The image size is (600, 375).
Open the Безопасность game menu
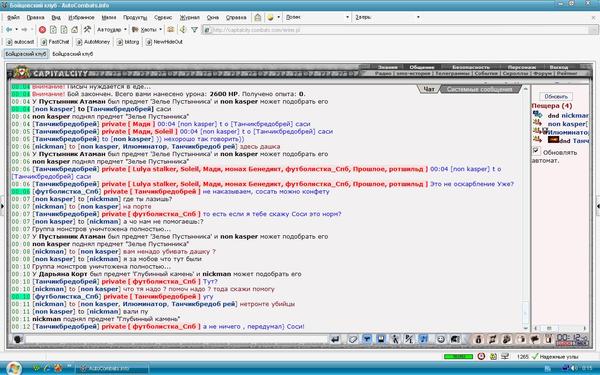471,67
